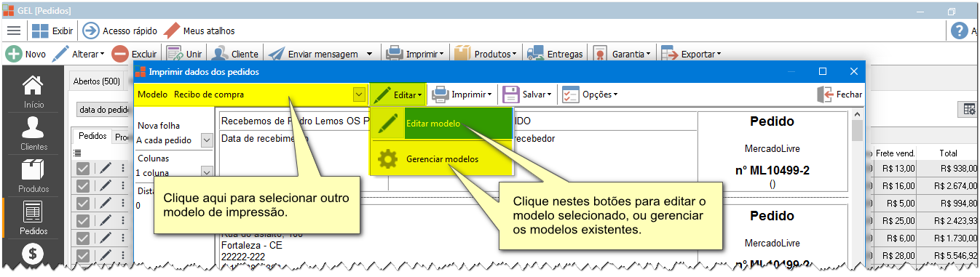
Task: Open the hamburger menu icon
Action: pos(14,31)
